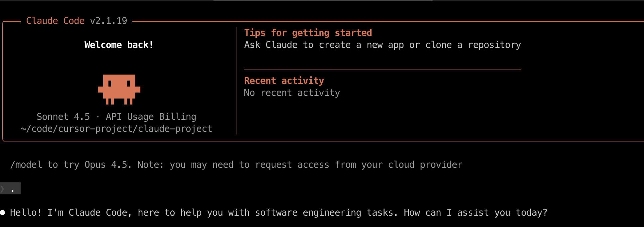Click the period typed in the prompt

click(x=13, y=190)
